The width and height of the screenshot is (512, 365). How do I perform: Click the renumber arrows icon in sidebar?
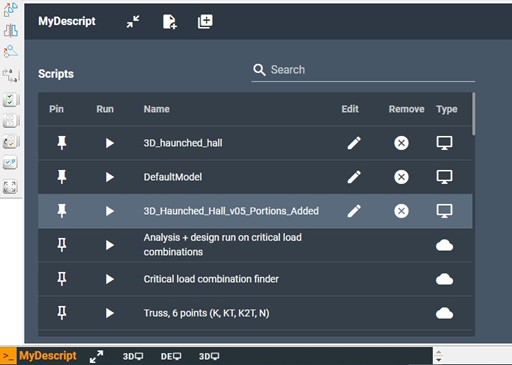click(x=11, y=75)
